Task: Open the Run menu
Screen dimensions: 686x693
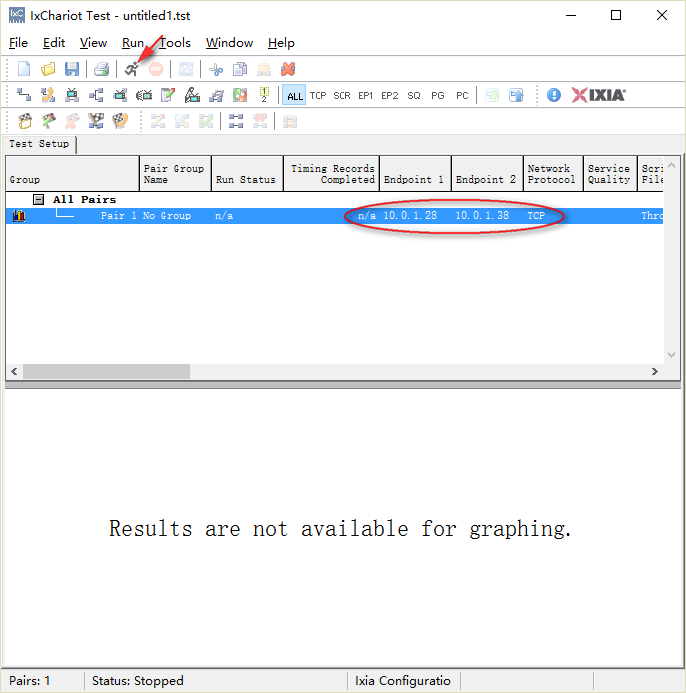Action: click(133, 43)
